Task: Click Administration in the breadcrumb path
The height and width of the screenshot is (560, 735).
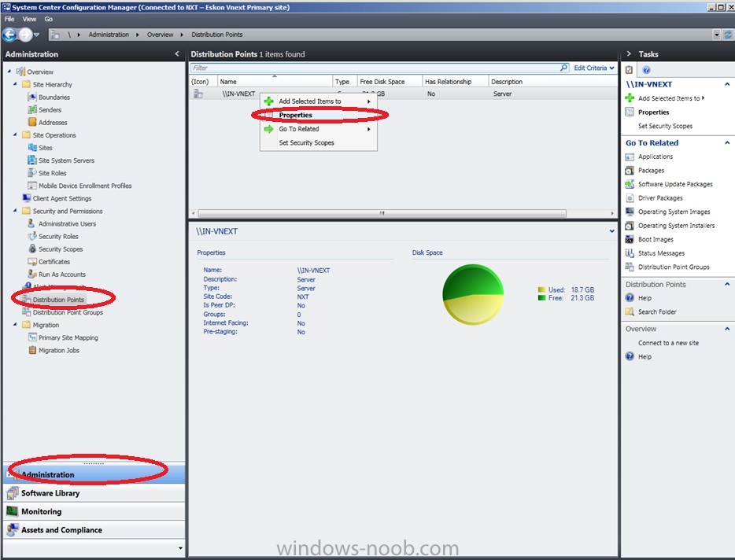Action: click(x=109, y=35)
